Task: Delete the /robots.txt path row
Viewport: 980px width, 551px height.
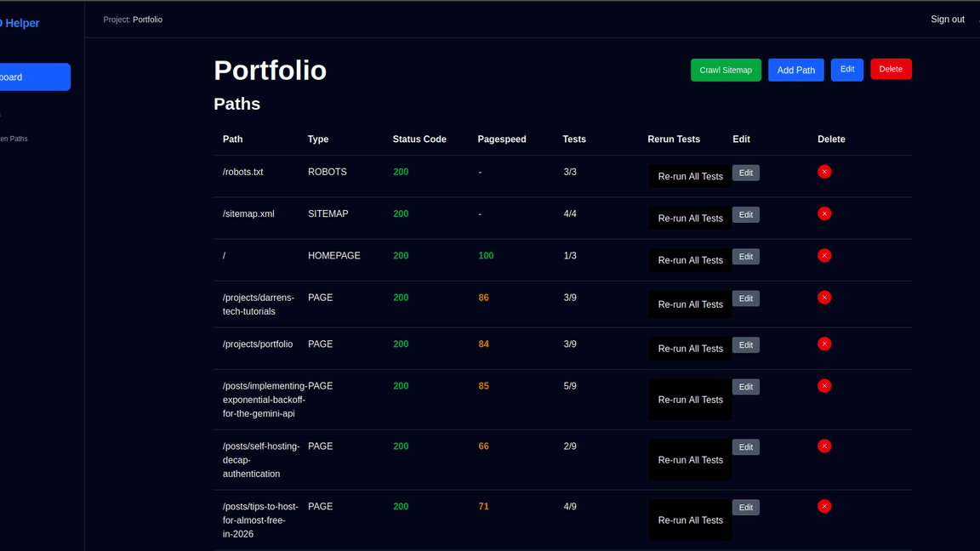Action: (x=824, y=172)
